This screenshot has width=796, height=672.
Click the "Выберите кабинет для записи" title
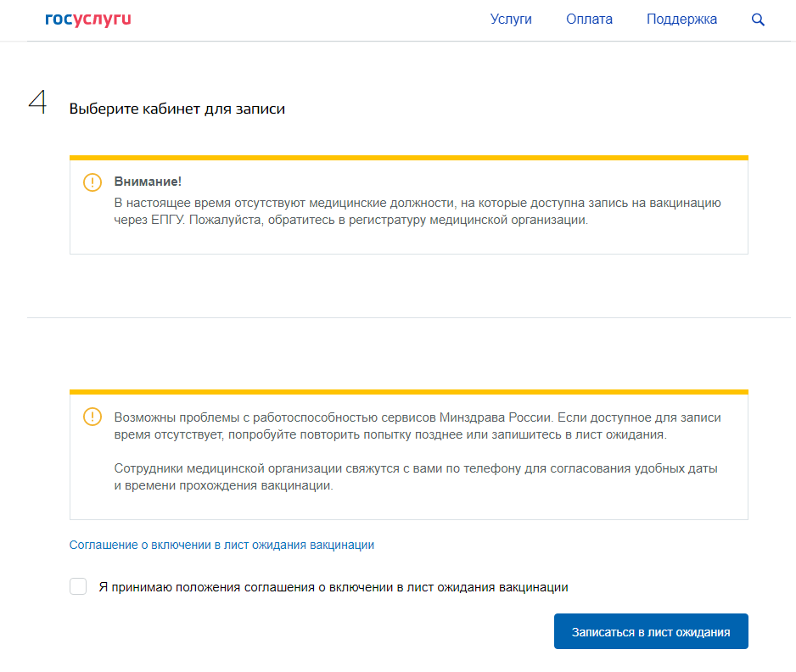point(177,109)
